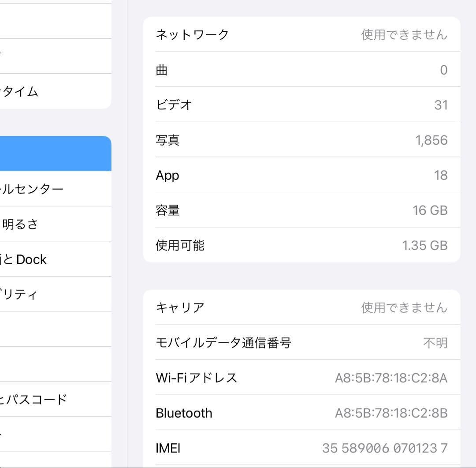Click the 使用可能 row showing 1.35 GB
The width and height of the screenshot is (476, 468).
pos(302,245)
